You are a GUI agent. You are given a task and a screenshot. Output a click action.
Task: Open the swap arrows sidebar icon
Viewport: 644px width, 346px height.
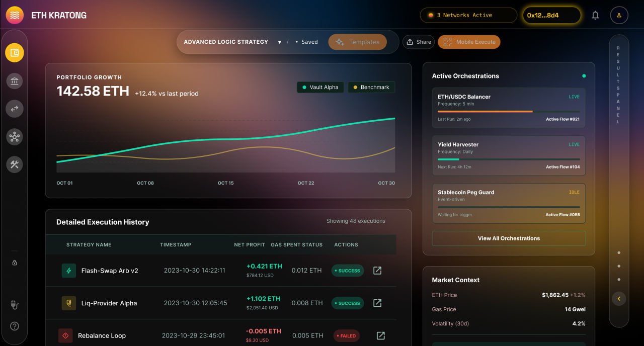point(15,109)
